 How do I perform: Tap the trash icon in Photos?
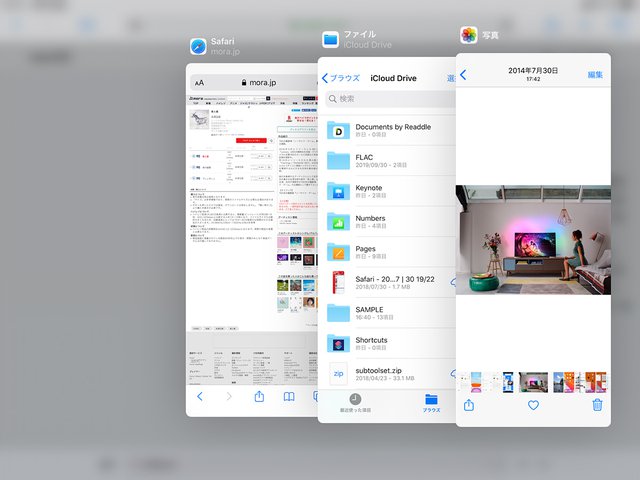coord(597,405)
